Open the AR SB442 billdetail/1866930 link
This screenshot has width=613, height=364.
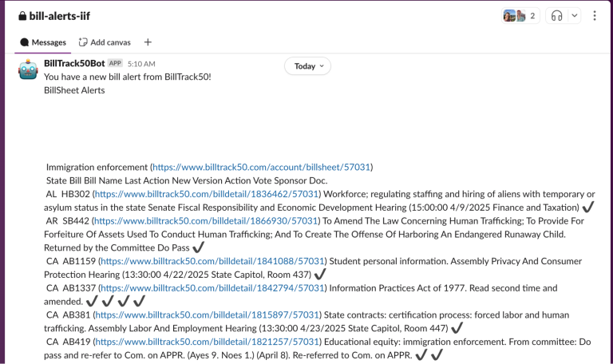pos(206,221)
